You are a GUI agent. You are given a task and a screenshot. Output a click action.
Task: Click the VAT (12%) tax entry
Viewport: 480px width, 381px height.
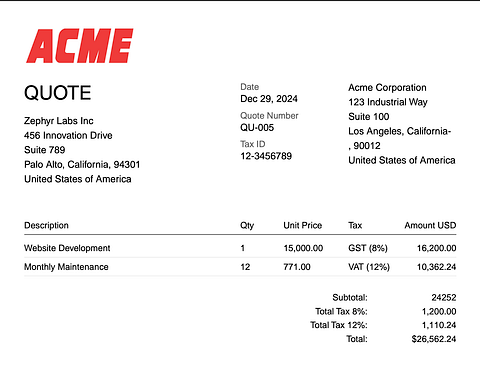point(369,267)
